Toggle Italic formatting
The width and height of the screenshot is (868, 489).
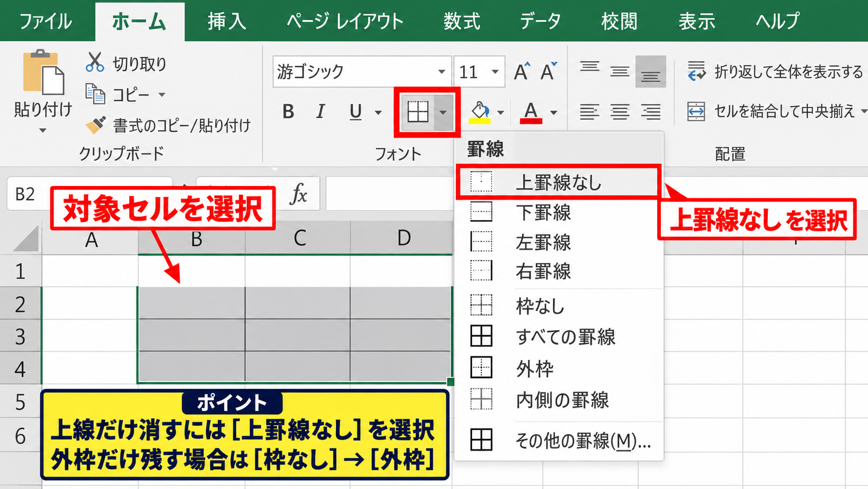pyautogui.click(x=321, y=112)
